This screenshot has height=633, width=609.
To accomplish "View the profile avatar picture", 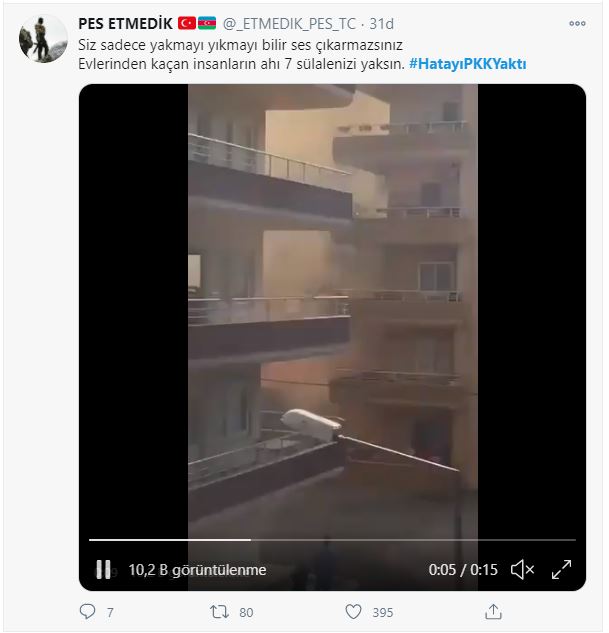I will [44, 39].
